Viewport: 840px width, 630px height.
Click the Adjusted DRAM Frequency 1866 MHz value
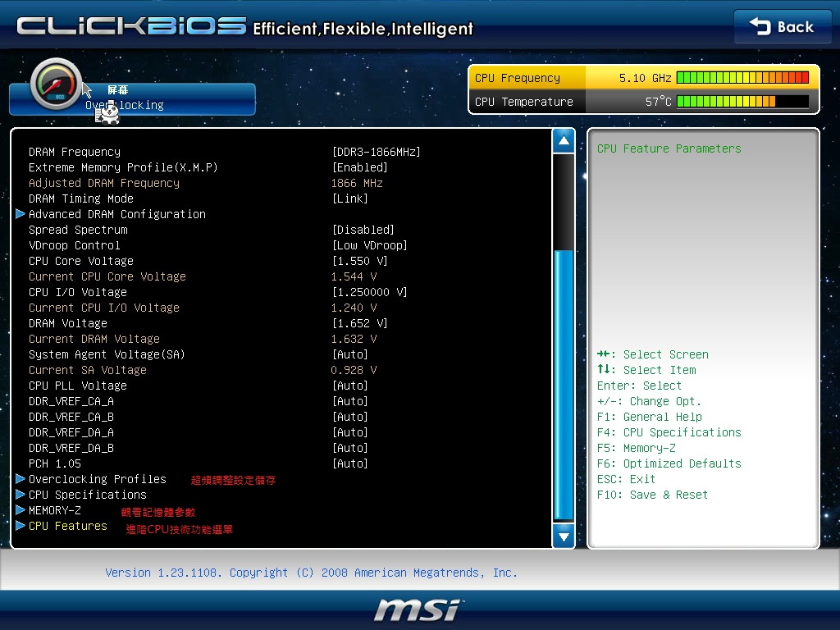coord(357,183)
